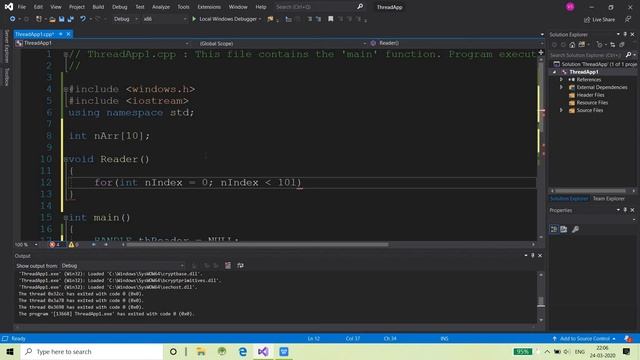
Task: Select the Header Files folder
Action: [x=587, y=95]
